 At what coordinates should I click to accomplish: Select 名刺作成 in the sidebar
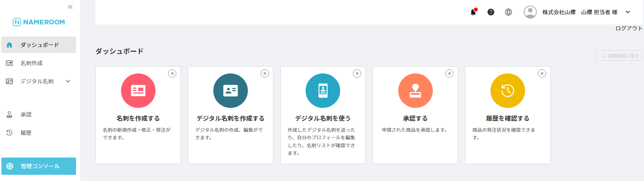click(x=31, y=63)
